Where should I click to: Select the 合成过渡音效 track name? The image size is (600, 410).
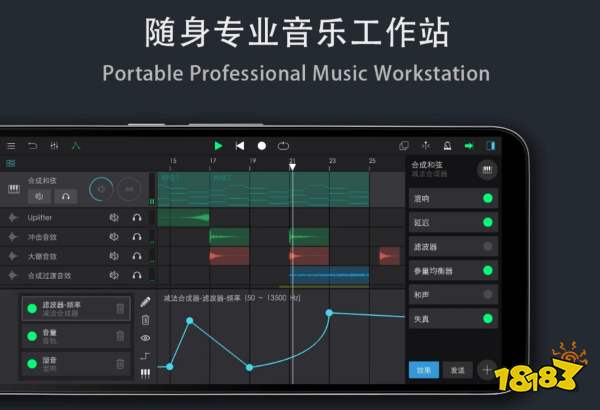pyautogui.click(x=49, y=276)
